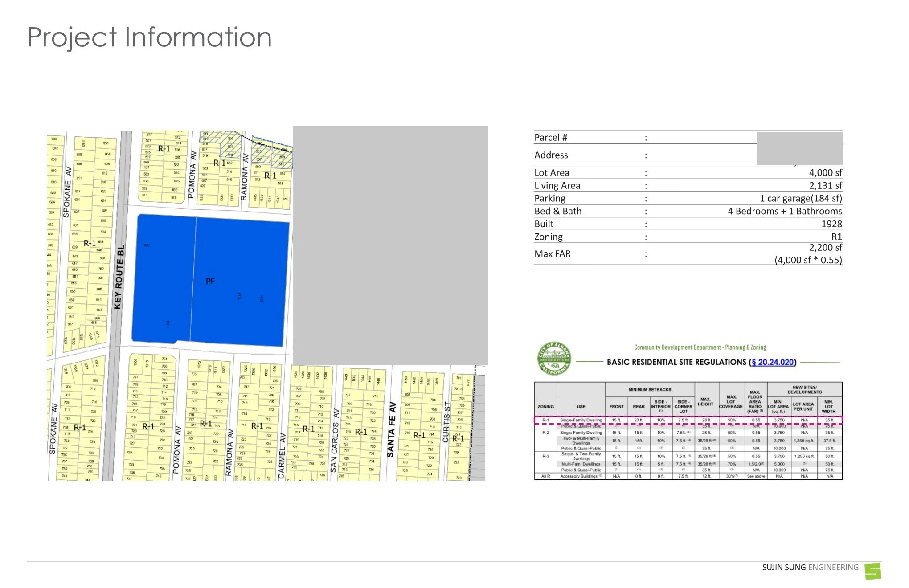Click the (4,000 sf * 0.55) calculation text
The image size is (909, 588).
[x=808, y=260]
